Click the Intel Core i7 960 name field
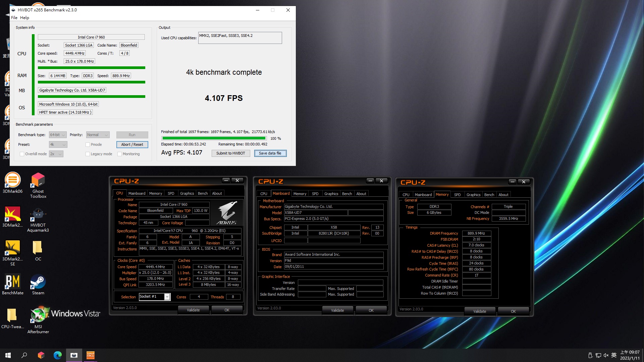This screenshot has height=362, width=644. [x=91, y=37]
